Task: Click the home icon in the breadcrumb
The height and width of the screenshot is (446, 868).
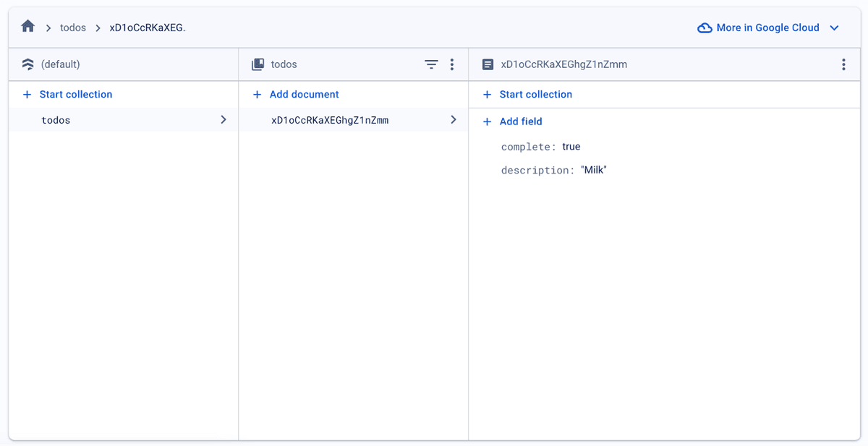Action: tap(28, 27)
